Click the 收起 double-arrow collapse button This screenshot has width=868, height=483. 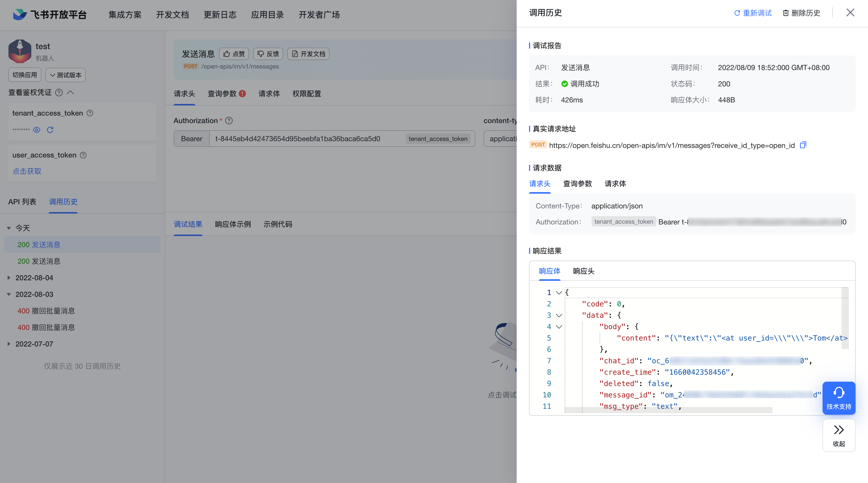click(x=839, y=435)
